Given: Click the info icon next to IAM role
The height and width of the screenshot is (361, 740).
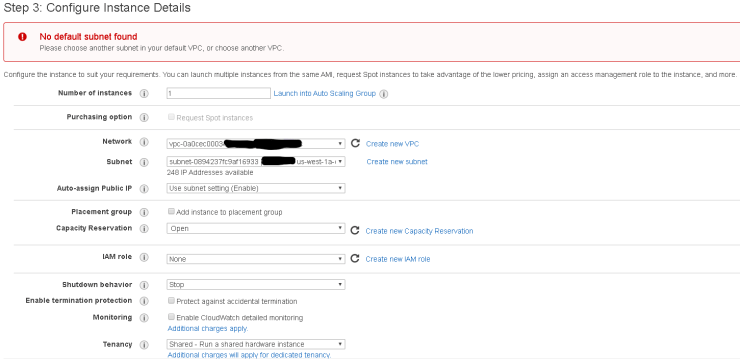Looking at the screenshot, I should 144,257.
